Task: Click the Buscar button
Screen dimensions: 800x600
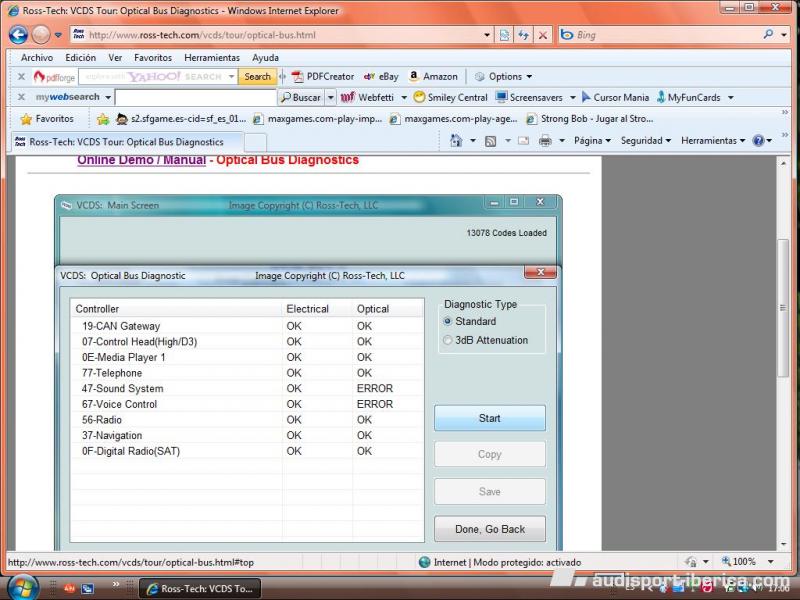Action: [301, 97]
